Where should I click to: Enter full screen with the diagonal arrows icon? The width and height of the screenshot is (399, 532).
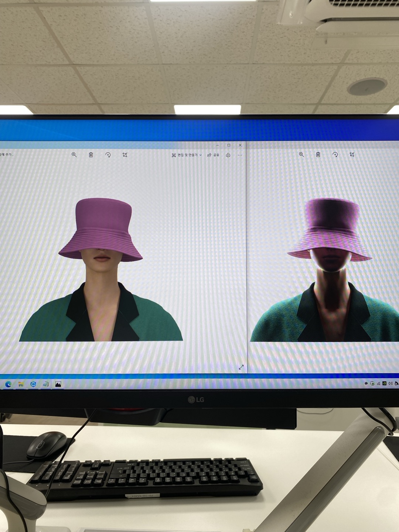click(241, 367)
